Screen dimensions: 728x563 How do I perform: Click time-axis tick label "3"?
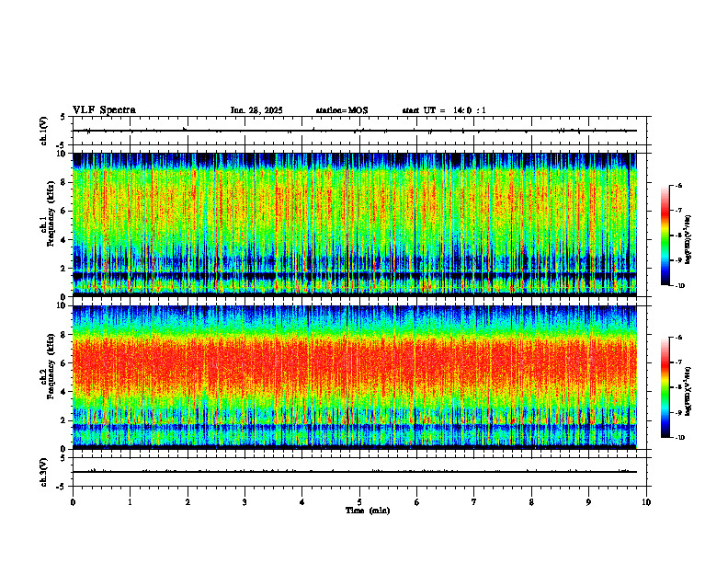click(245, 502)
